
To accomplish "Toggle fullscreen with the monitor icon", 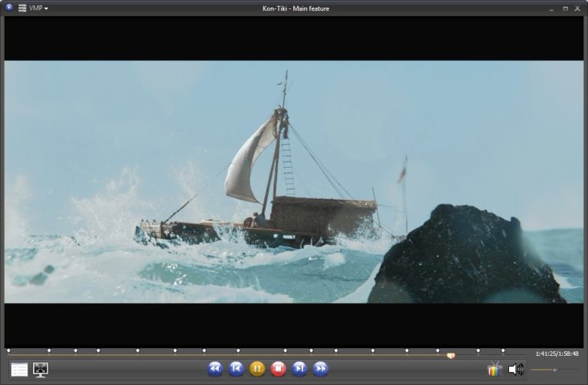I will 41,370.
